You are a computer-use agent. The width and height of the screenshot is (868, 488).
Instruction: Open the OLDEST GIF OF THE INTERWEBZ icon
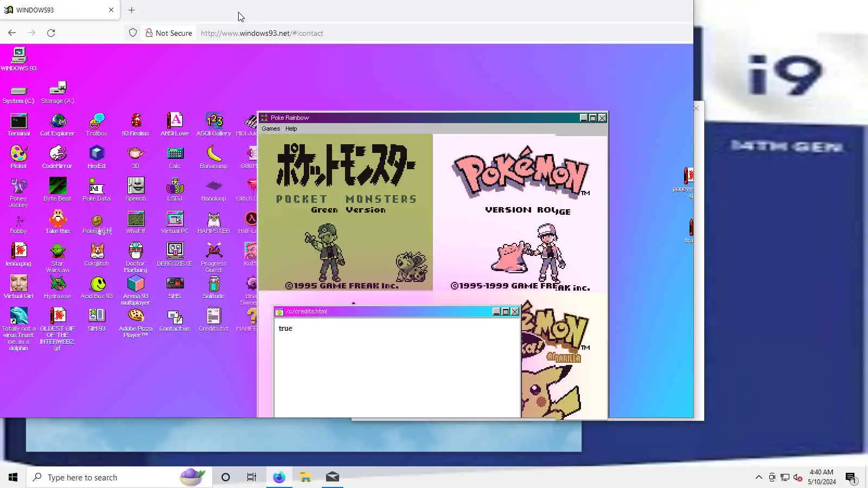58,329
